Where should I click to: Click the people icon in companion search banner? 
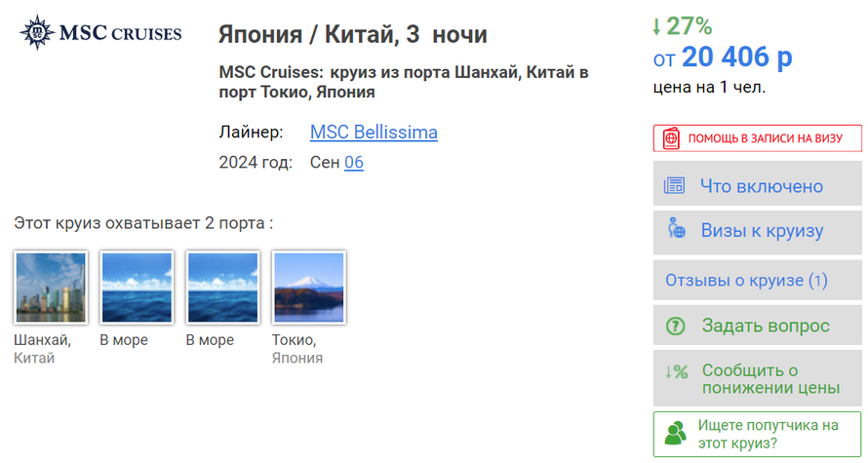[675, 434]
